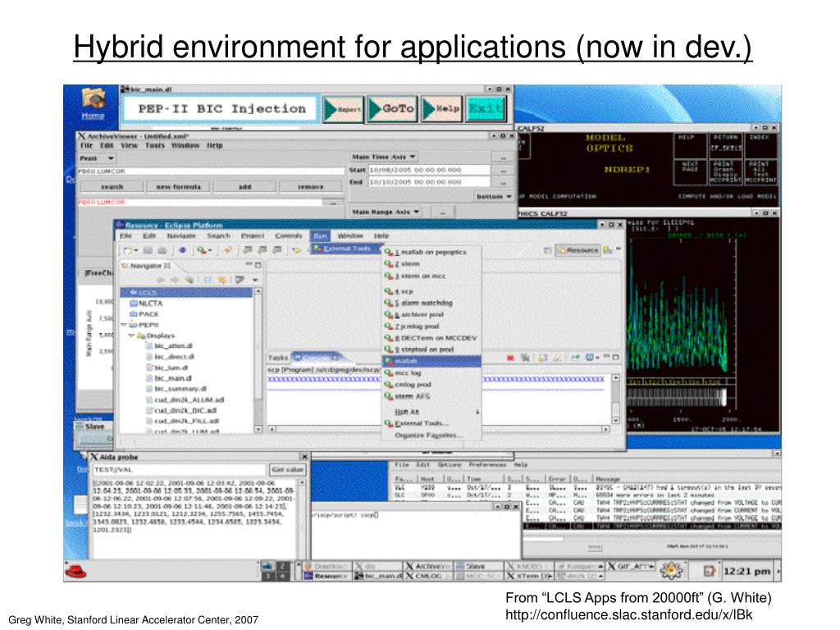Screen dimensions: 840x630
Task: Minimize the Navigator view panel
Action: coord(249,265)
